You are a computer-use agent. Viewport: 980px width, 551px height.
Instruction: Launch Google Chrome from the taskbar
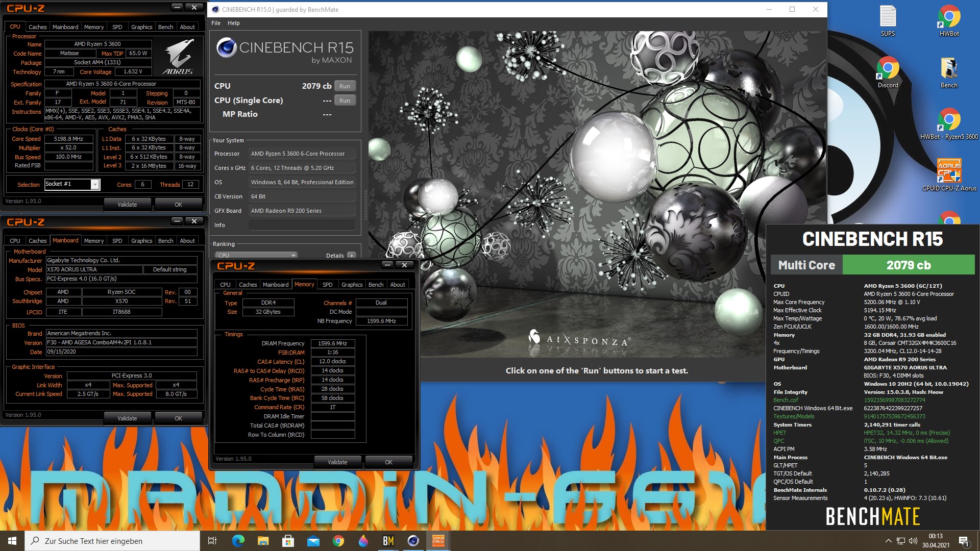(338, 541)
